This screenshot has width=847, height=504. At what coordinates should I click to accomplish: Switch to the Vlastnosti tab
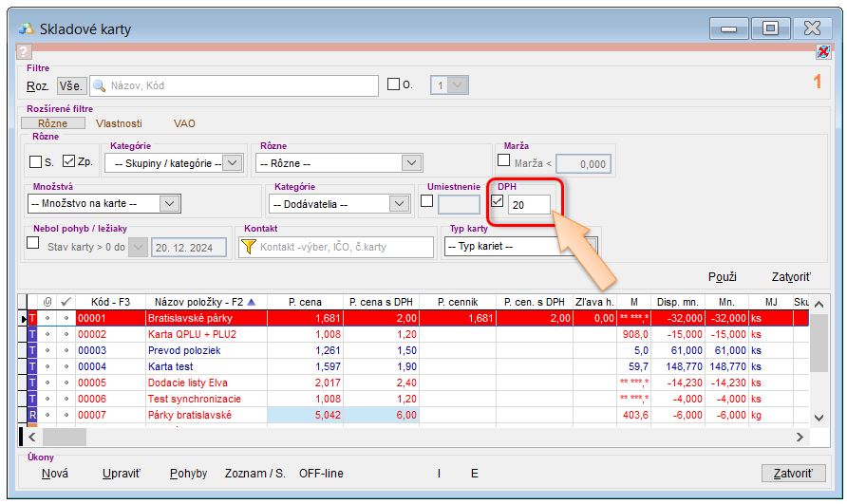[x=119, y=123]
